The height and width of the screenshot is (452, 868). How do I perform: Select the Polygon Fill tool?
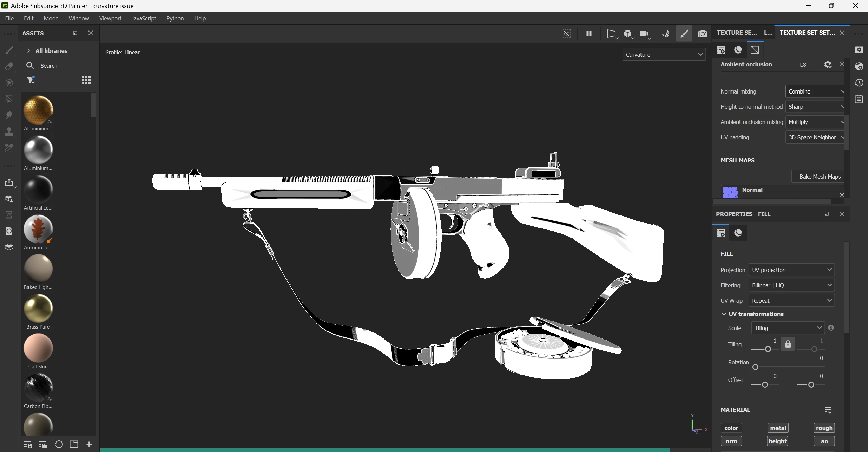pos(9,99)
